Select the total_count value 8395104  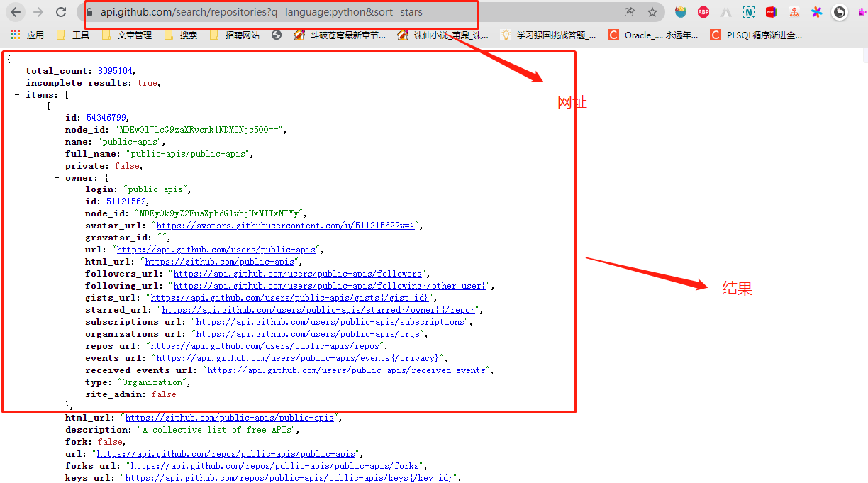[x=116, y=71]
